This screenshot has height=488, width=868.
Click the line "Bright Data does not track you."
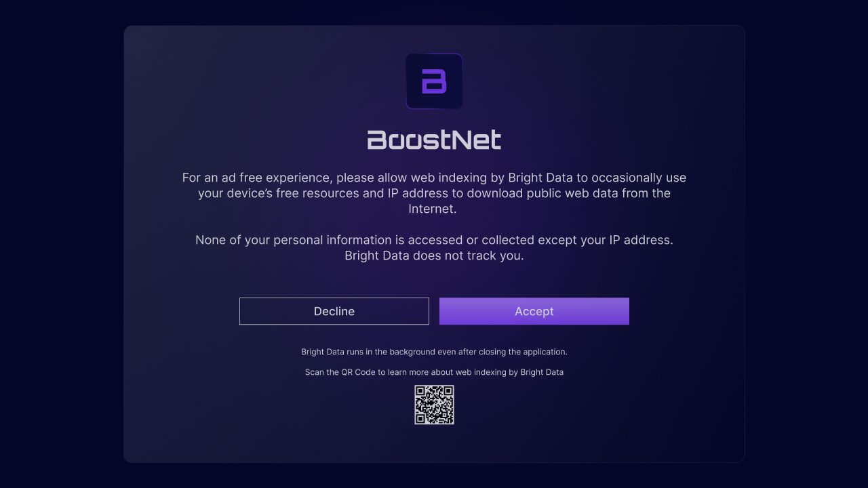(x=434, y=256)
